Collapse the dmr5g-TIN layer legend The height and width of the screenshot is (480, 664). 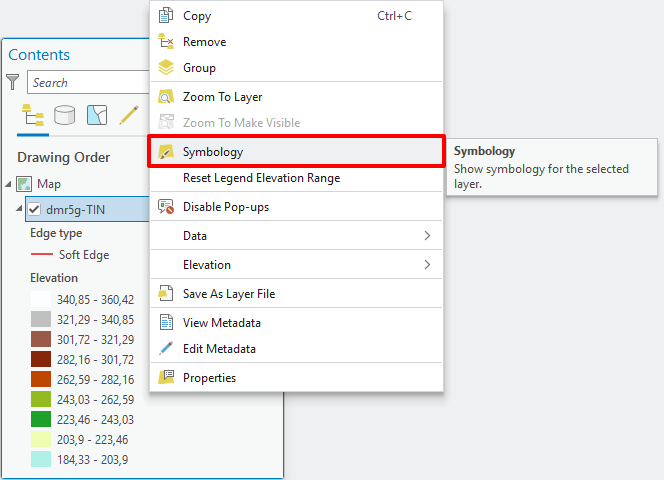click(x=20, y=209)
